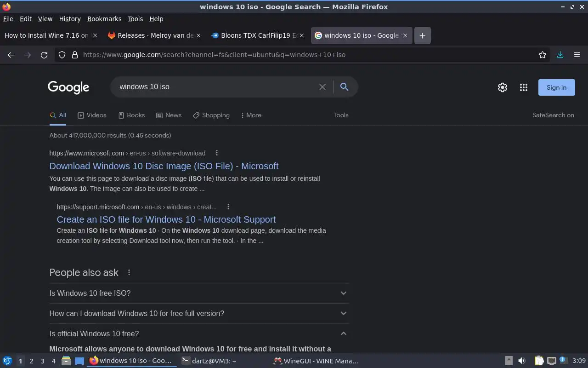Switch to the Releases · Melroy tab
Image resolution: width=588 pixels, height=368 pixels.
pos(150,35)
